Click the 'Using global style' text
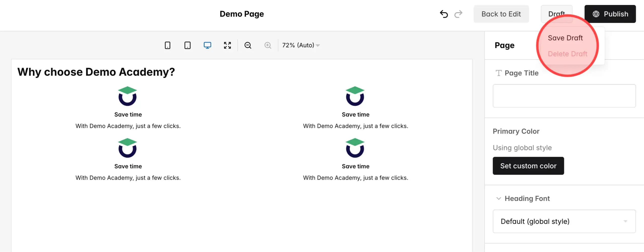The image size is (644, 252). click(x=522, y=148)
